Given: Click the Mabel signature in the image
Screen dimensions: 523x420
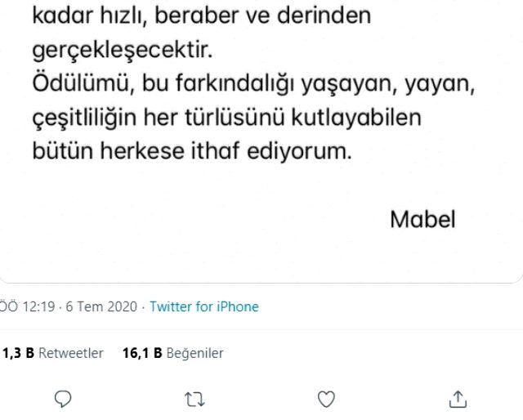Looking at the screenshot, I should click(x=422, y=219).
